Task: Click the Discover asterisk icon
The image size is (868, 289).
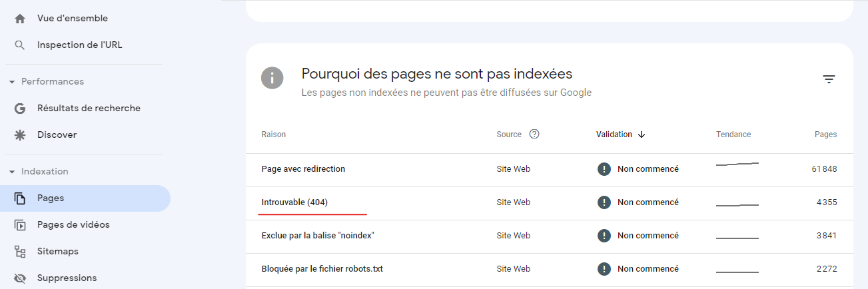Action: coord(20,135)
